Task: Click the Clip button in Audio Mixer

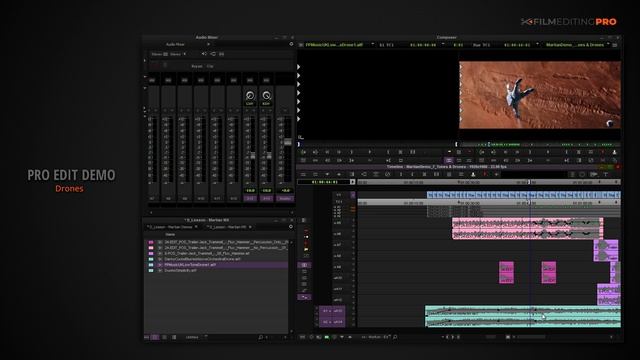Action: click(210, 66)
